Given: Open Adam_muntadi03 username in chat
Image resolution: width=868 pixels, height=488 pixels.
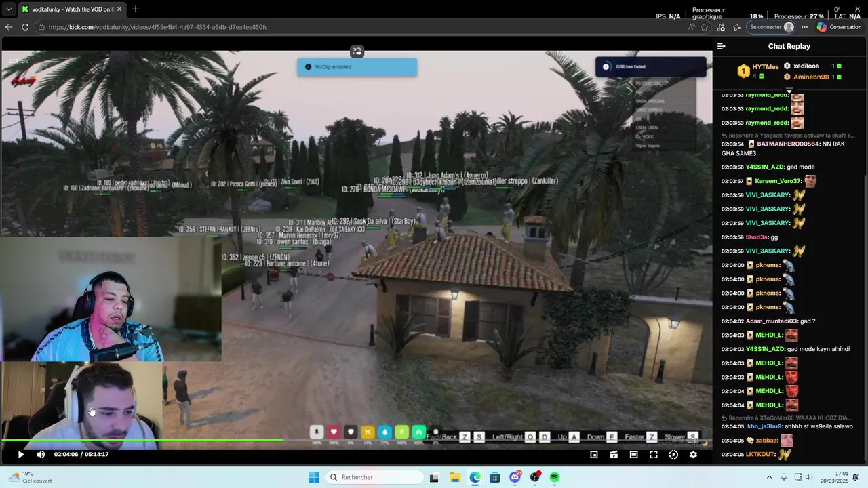Looking at the screenshot, I should [x=771, y=321].
